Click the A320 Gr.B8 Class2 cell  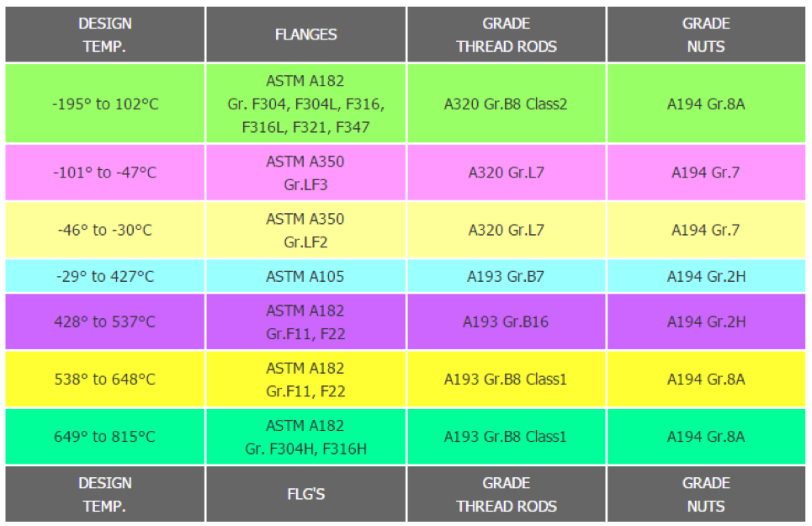click(507, 104)
